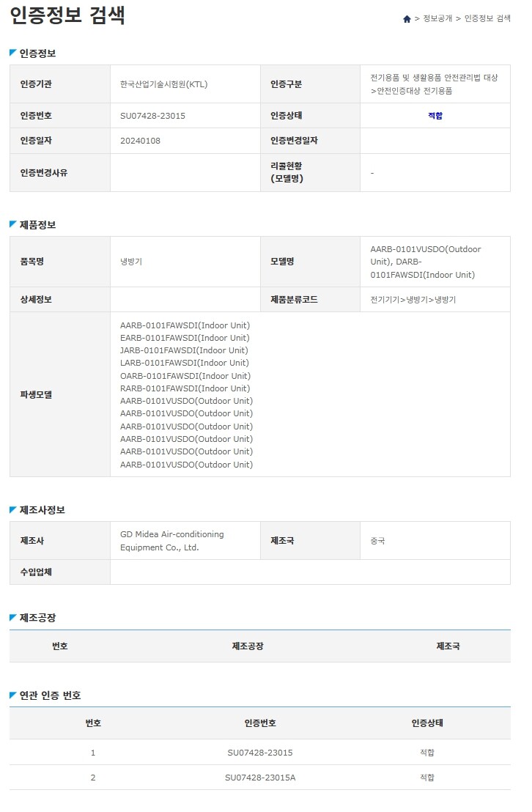Open the 정보공개 breadcrumb link
The height and width of the screenshot is (812, 532).
point(437,18)
